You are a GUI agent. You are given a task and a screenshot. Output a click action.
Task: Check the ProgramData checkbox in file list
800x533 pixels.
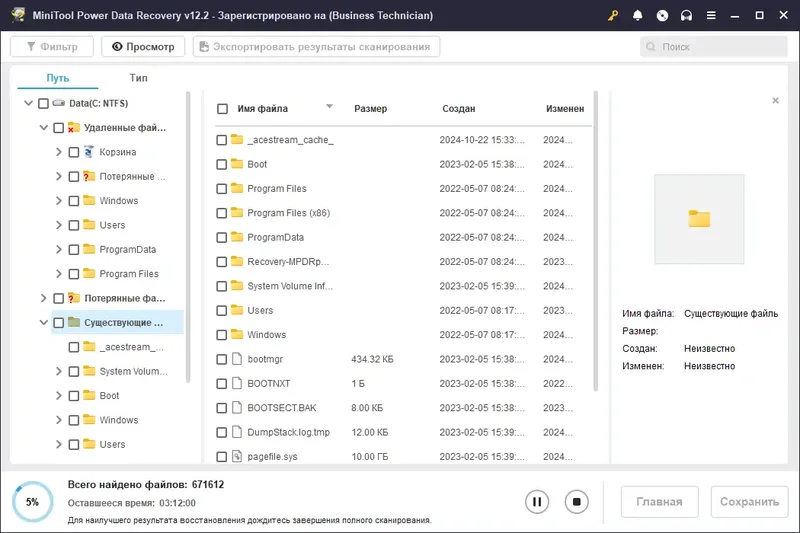click(x=221, y=237)
